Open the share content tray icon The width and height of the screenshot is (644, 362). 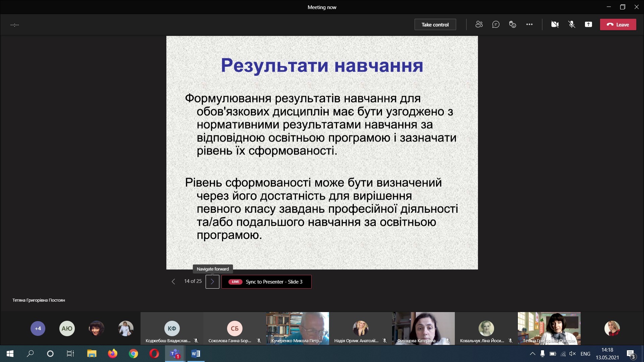(x=588, y=24)
